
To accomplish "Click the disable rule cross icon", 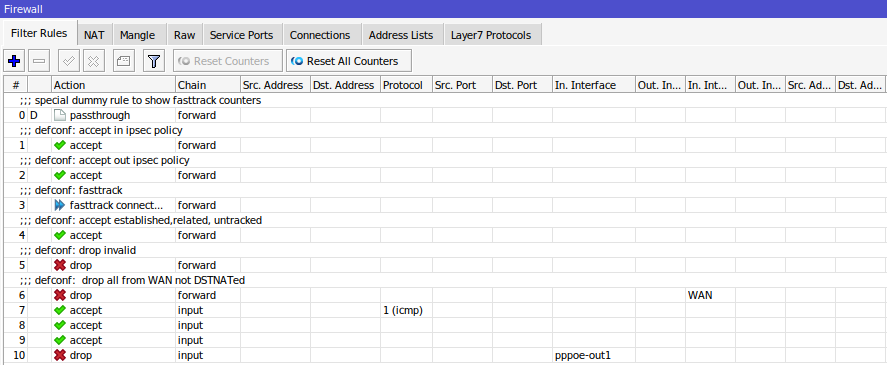I will pyautogui.click(x=94, y=61).
